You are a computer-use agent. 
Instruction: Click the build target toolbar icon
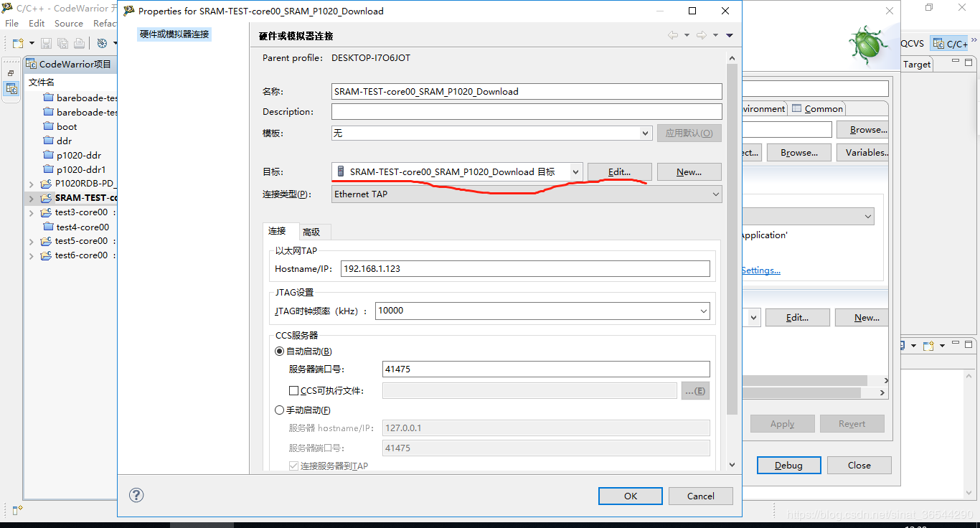tap(102, 44)
